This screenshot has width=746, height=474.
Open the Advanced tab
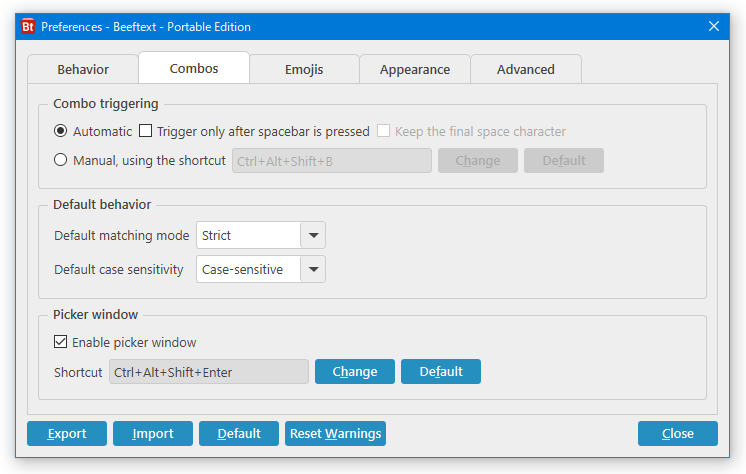[x=526, y=69]
